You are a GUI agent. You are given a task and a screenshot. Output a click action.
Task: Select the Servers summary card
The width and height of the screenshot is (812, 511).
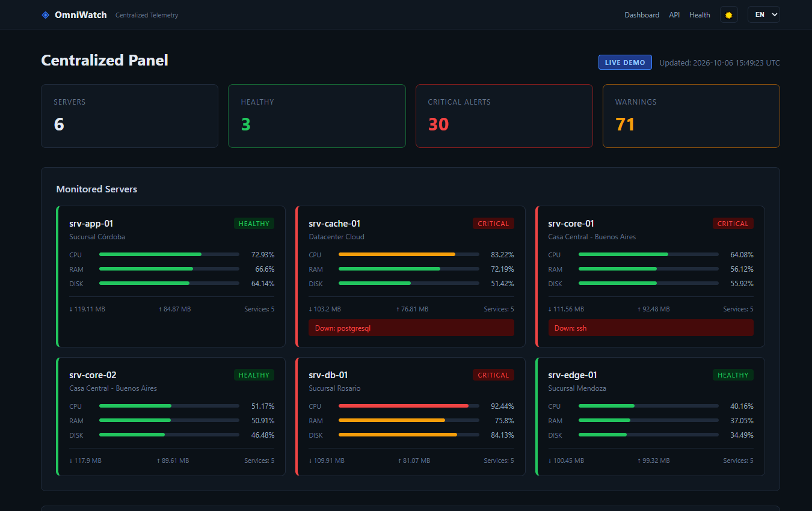pos(129,116)
